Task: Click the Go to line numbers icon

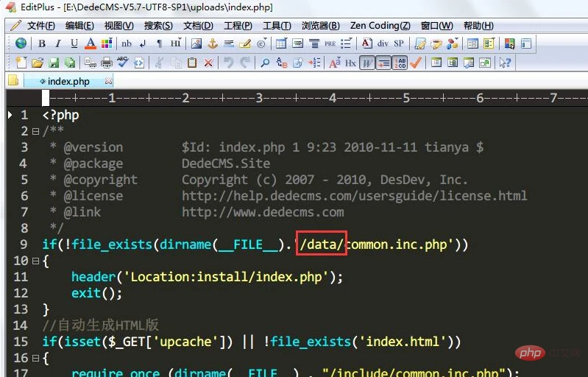Action: click(x=314, y=63)
